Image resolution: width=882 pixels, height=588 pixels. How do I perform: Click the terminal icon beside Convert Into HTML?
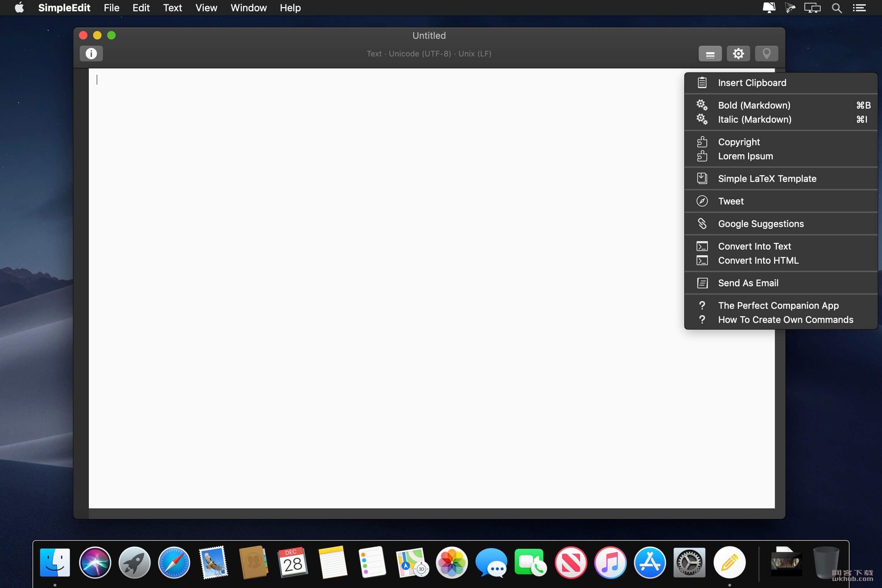click(702, 260)
